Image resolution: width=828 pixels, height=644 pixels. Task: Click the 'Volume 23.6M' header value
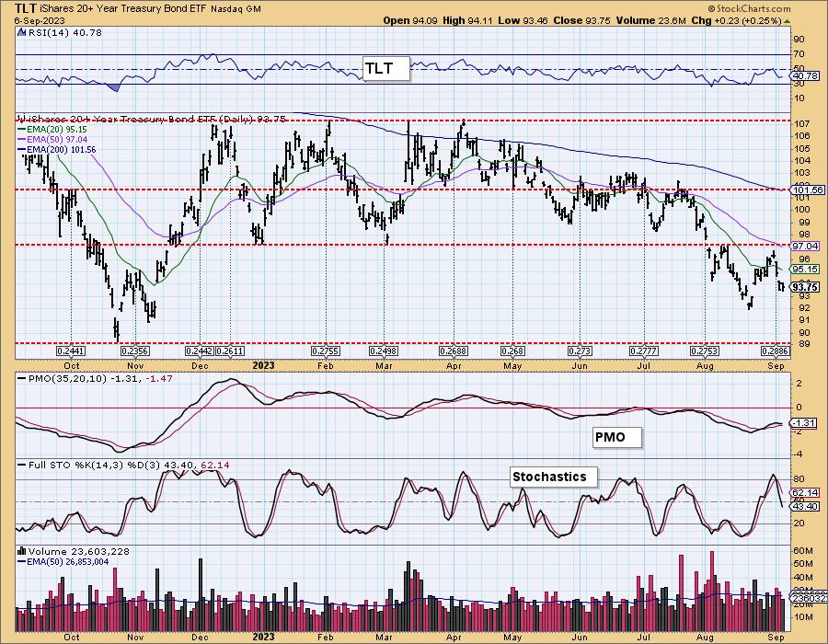tap(651, 20)
